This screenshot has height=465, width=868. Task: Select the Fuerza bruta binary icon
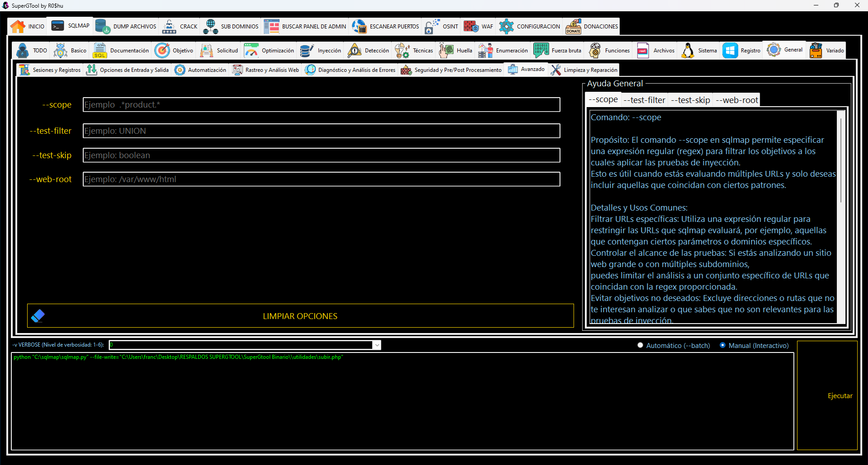point(541,51)
